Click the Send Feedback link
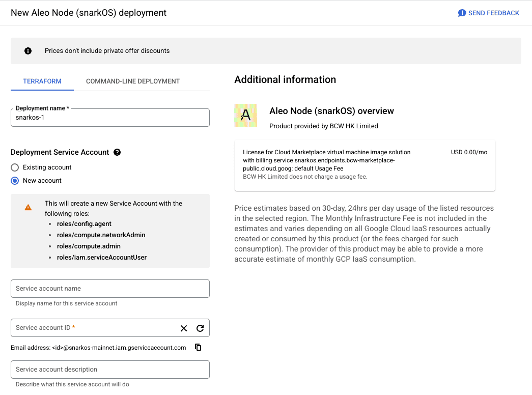Image resolution: width=532 pixels, height=395 pixels. (493, 13)
